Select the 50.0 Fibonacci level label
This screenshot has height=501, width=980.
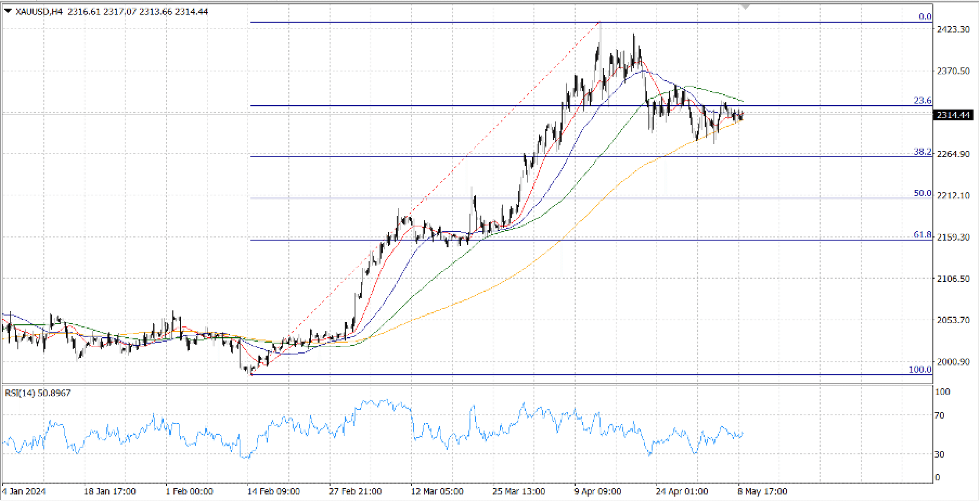[x=923, y=193]
